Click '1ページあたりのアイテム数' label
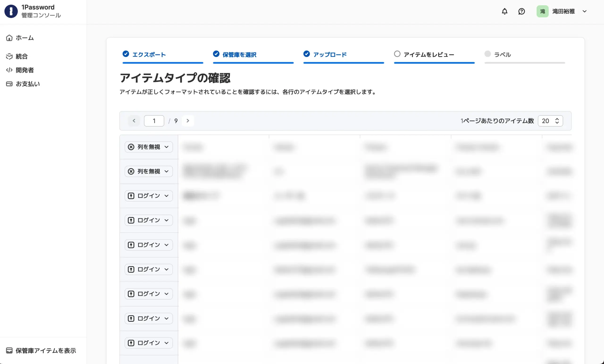The width and height of the screenshot is (604, 364). pyautogui.click(x=497, y=121)
